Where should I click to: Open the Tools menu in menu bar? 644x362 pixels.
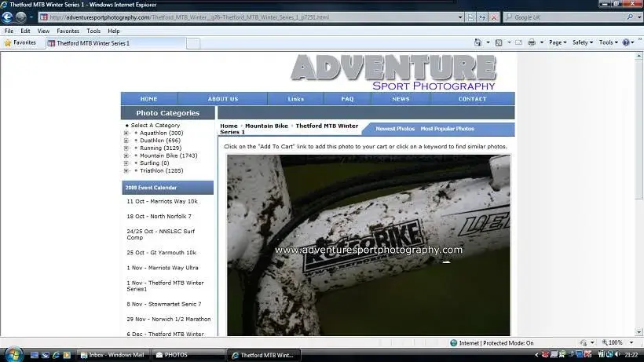point(93,31)
